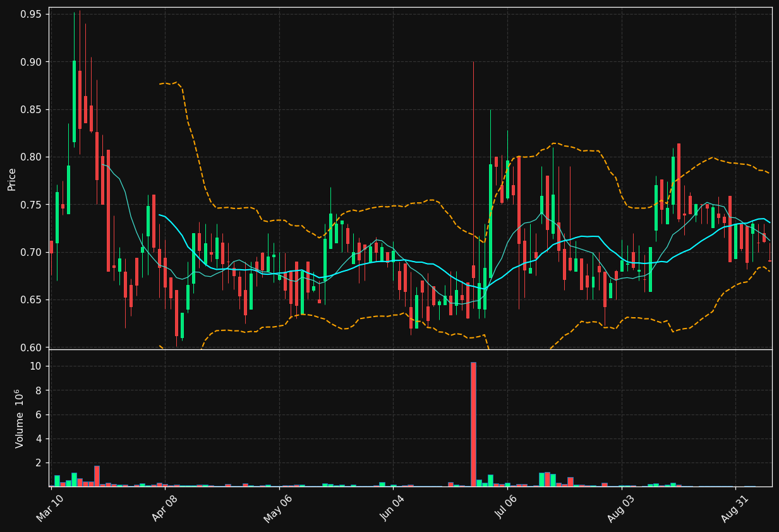Click the tallest red volume bar
Image resolution: width=779 pixels, height=532 pixels.
tap(473, 424)
